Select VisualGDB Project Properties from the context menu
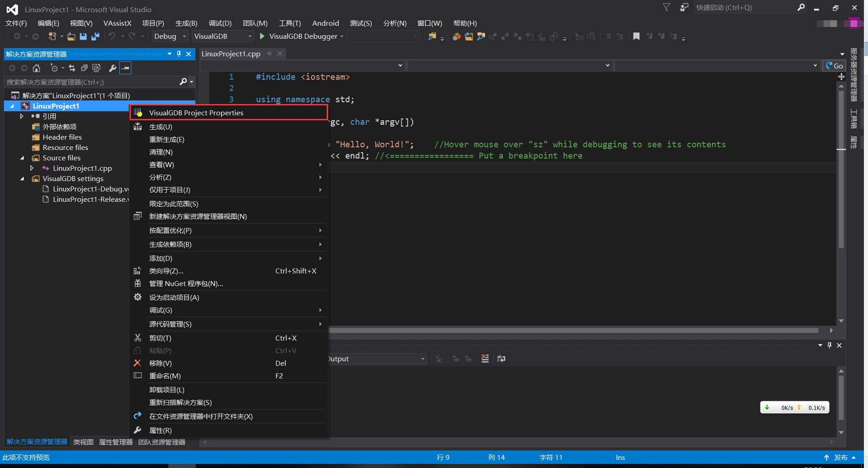868x468 pixels. point(196,113)
